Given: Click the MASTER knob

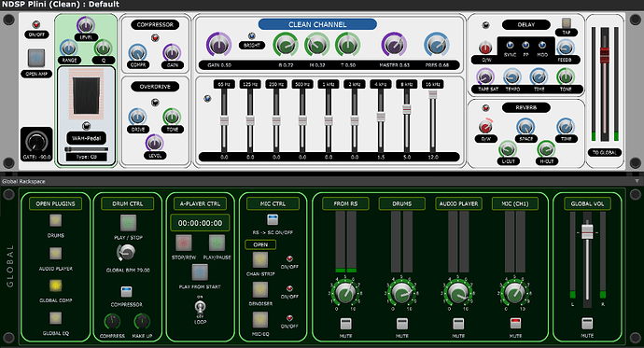Looking at the screenshot, I should click(x=394, y=45).
